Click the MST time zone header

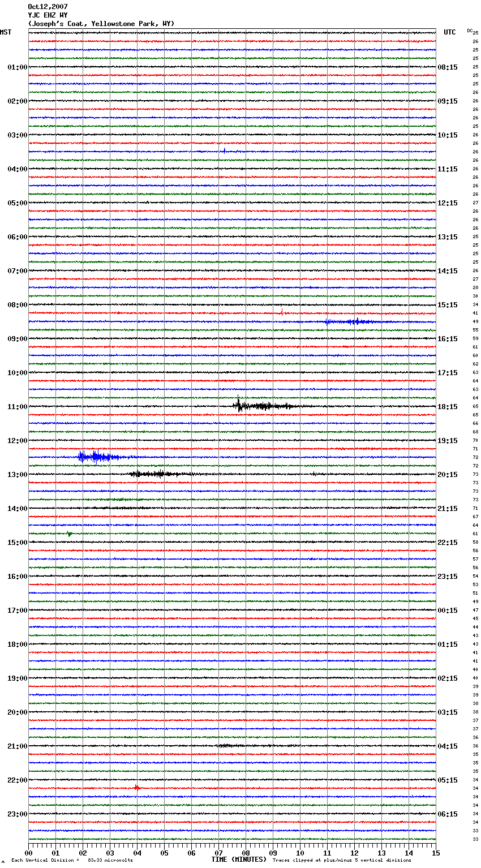tap(6, 32)
